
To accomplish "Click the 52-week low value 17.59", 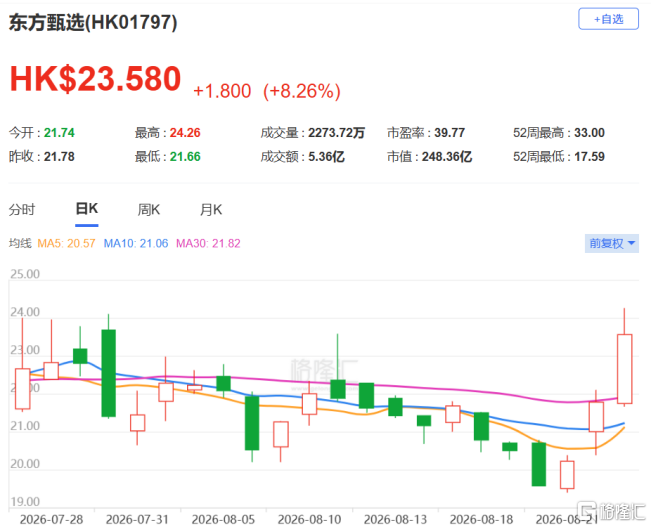I will (x=590, y=157).
